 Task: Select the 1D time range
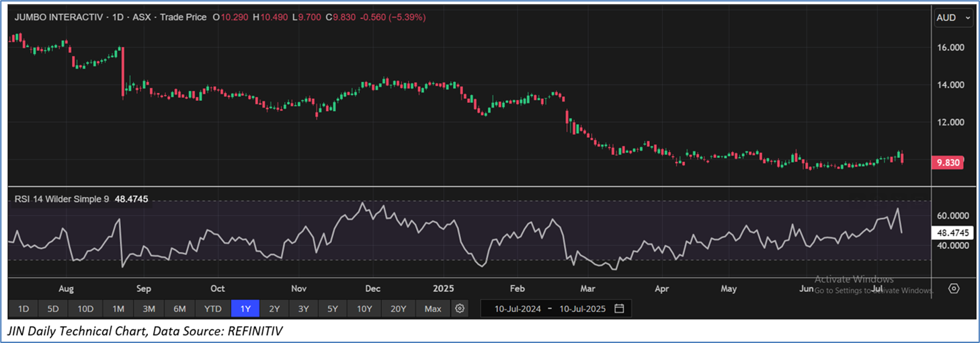pos(24,309)
